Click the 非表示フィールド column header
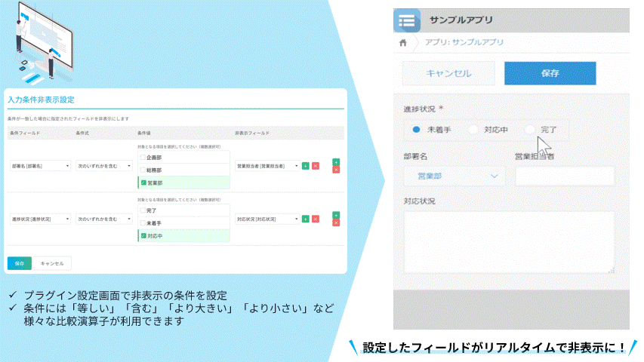The width and height of the screenshot is (644, 362). click(x=252, y=133)
